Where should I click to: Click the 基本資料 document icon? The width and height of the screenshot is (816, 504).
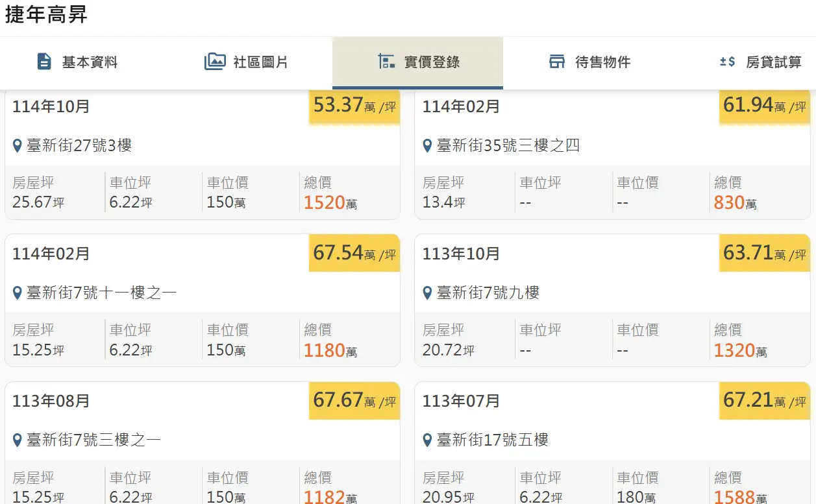tap(44, 62)
